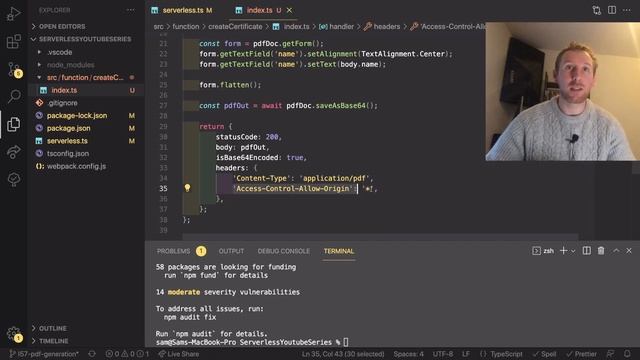Maximize the panel size chevron
The height and width of the screenshot is (360, 640).
(x=616, y=251)
